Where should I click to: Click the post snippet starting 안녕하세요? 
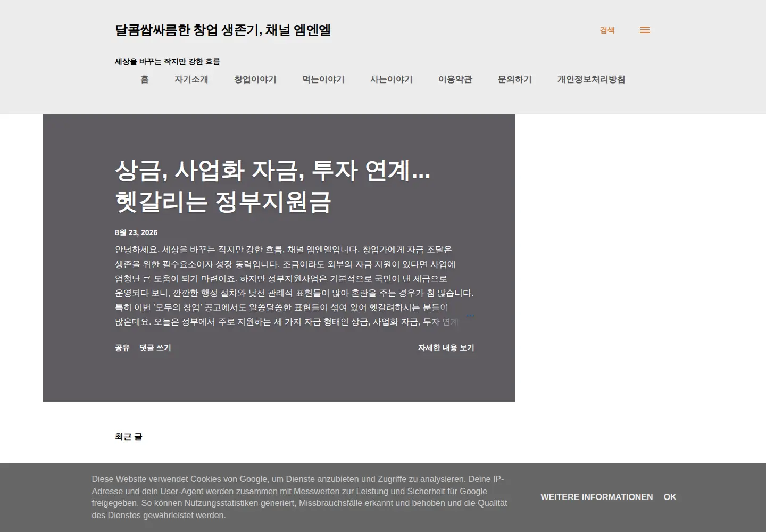tap(294, 286)
